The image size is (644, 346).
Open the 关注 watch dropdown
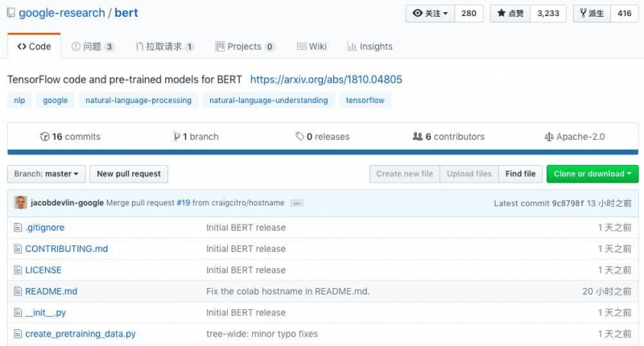click(430, 14)
